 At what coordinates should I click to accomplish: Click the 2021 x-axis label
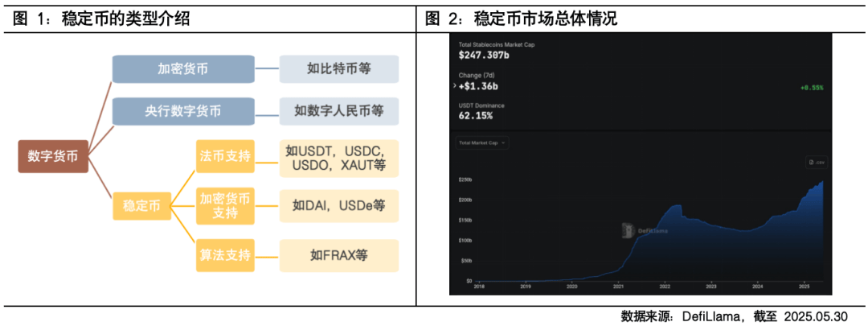click(618, 287)
